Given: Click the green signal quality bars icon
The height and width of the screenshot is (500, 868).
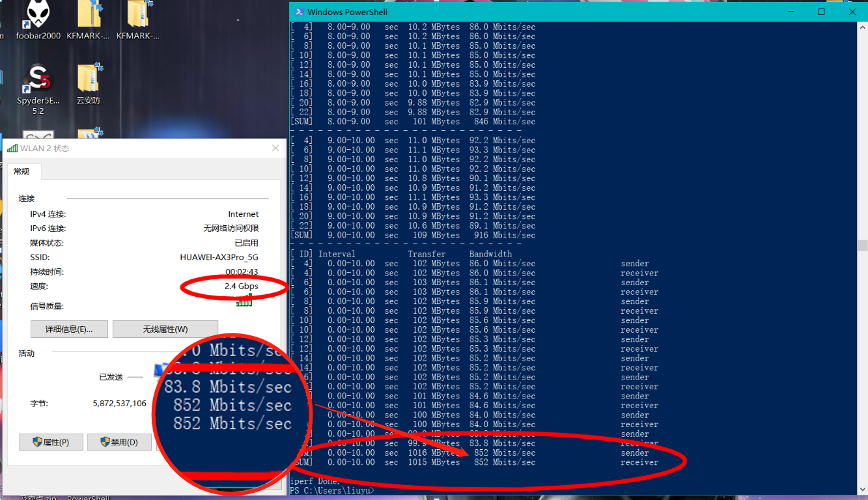Looking at the screenshot, I should pos(244,301).
